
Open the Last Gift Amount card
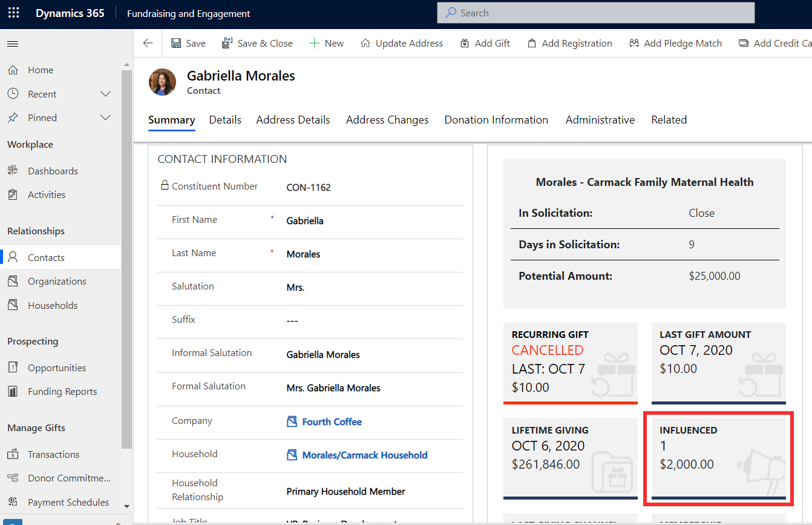[719, 363]
